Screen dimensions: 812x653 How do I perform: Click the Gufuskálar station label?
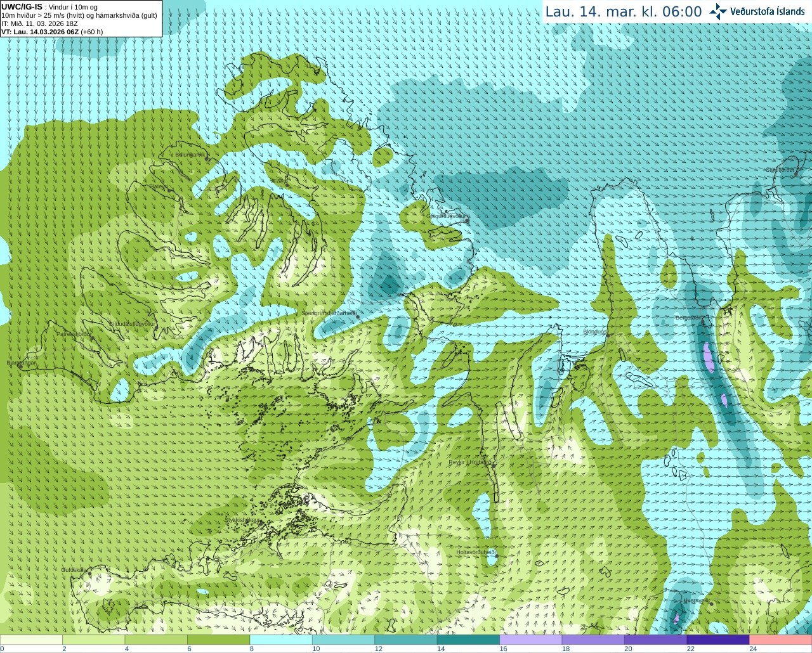(74, 570)
